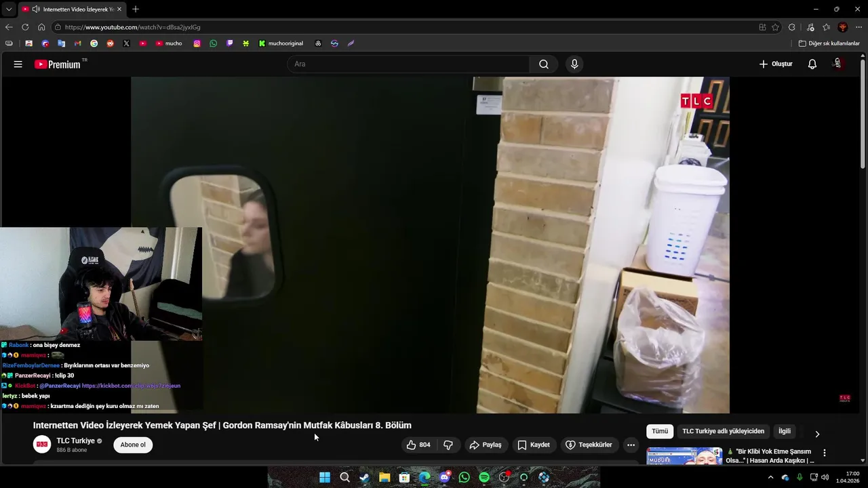Open the Gmail bookmark icon
868x488 pixels.
tap(77, 43)
